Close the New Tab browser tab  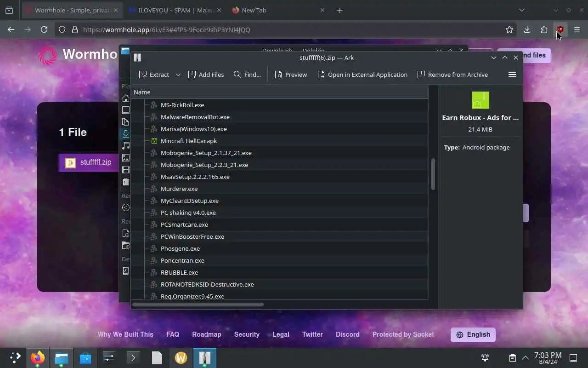tap(322, 10)
